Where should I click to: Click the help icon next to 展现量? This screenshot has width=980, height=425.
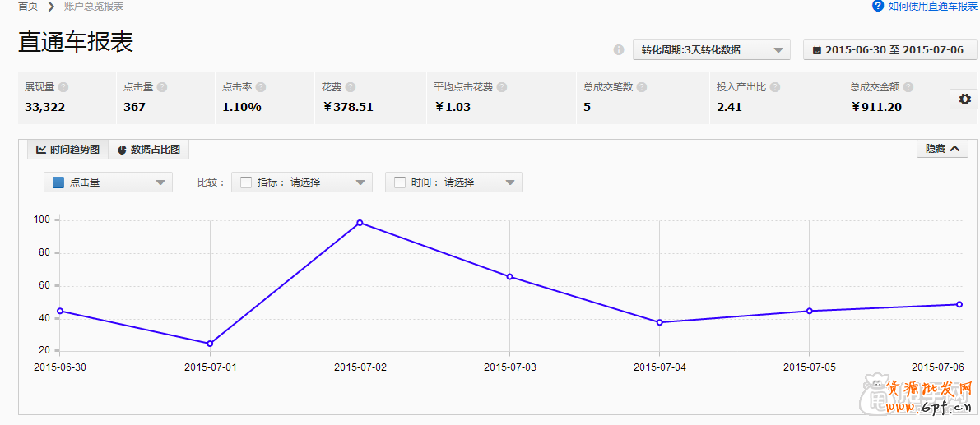pyautogui.click(x=63, y=87)
